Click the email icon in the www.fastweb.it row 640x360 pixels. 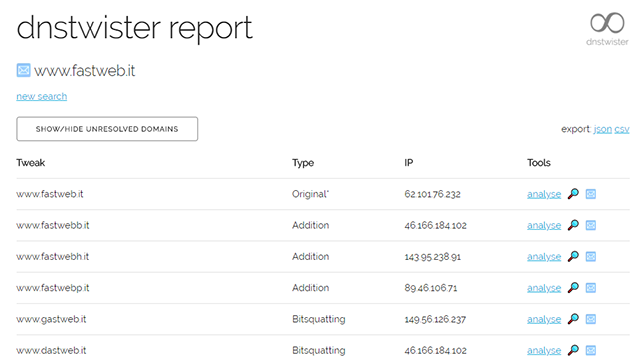point(591,193)
